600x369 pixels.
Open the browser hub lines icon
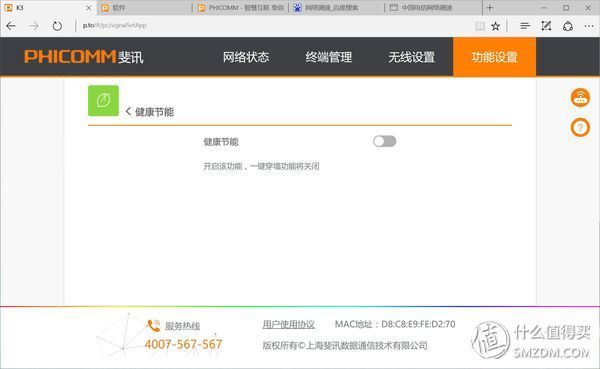(525, 26)
